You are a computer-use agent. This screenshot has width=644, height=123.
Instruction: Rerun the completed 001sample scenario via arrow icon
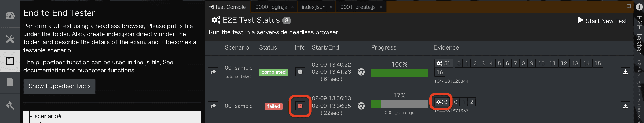point(213,72)
